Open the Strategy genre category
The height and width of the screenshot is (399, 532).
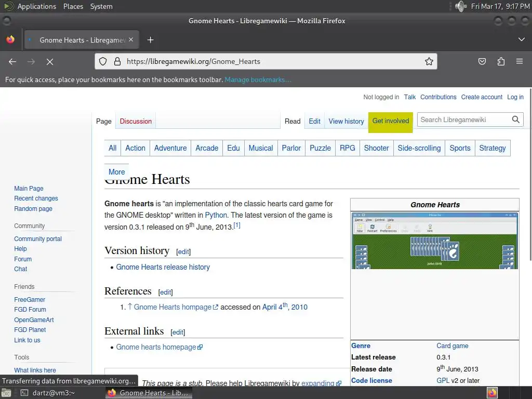pyautogui.click(x=493, y=148)
